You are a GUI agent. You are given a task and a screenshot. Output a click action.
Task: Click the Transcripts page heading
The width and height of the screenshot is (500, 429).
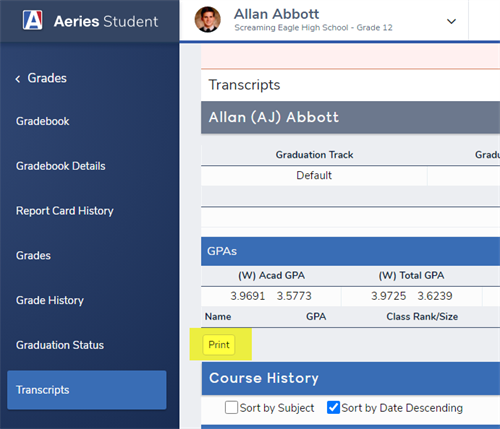[244, 85]
